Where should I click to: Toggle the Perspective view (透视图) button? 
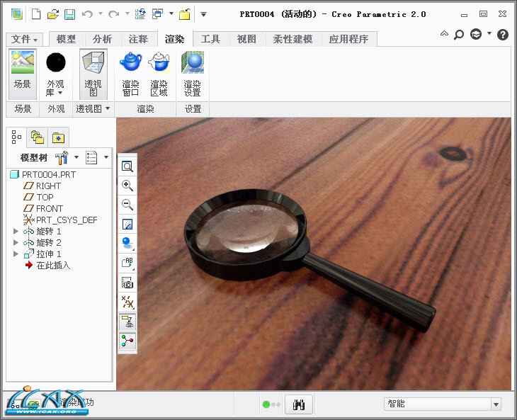(93, 74)
